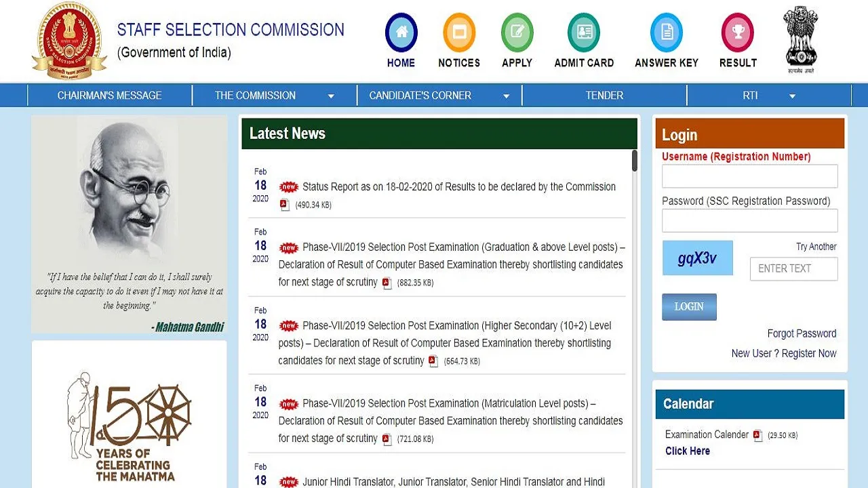The width and height of the screenshot is (868, 488).
Task: Open Click Here under Calendar
Action: (x=688, y=451)
